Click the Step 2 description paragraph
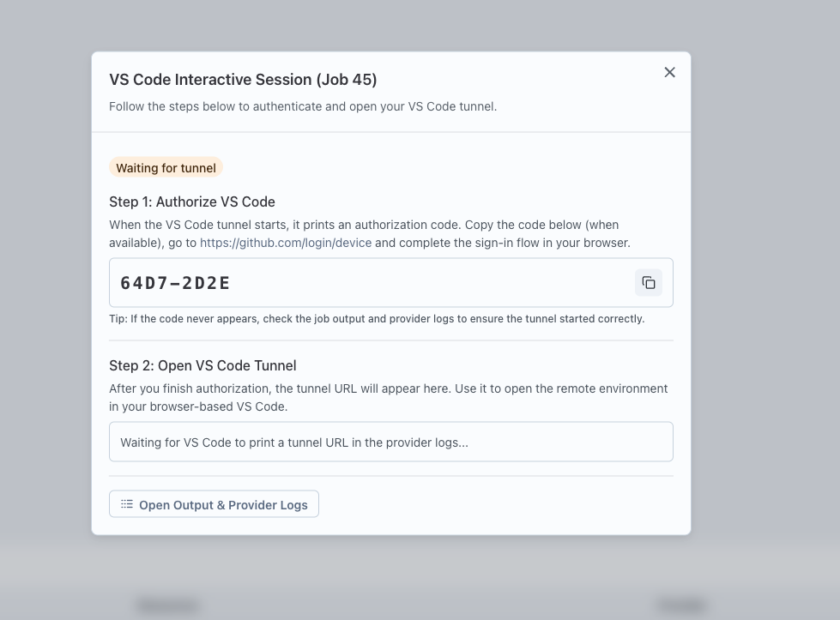The height and width of the screenshot is (620, 840). point(388,397)
